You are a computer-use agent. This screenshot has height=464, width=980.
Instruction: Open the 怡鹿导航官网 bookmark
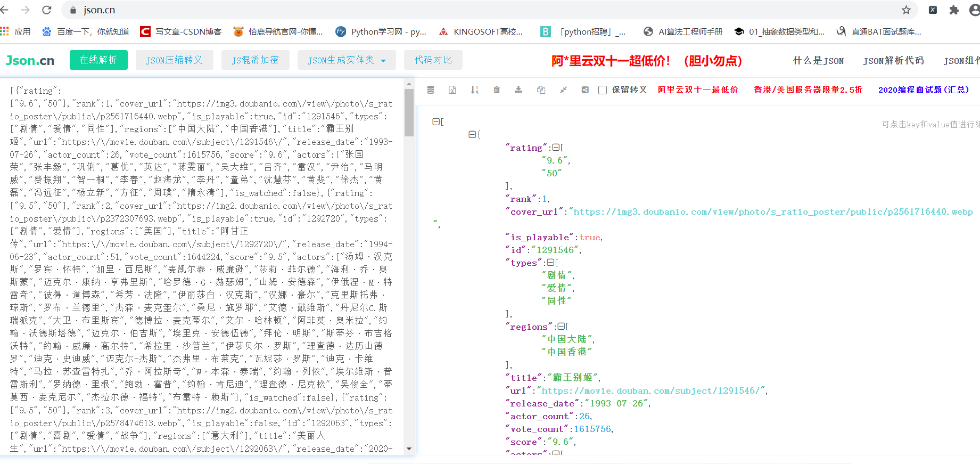click(278, 31)
